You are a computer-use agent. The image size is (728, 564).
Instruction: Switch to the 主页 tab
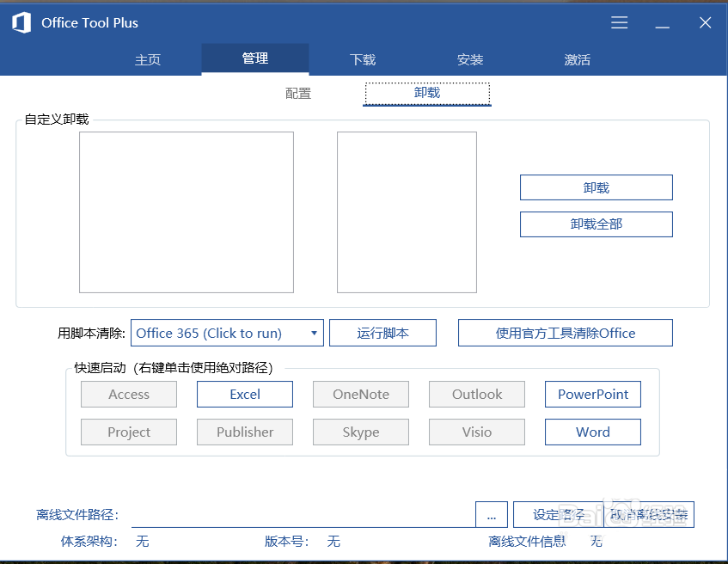point(148,59)
